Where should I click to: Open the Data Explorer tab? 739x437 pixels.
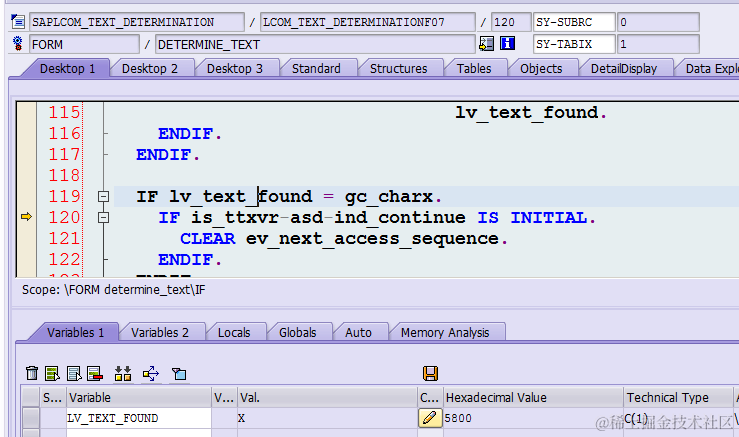point(712,68)
